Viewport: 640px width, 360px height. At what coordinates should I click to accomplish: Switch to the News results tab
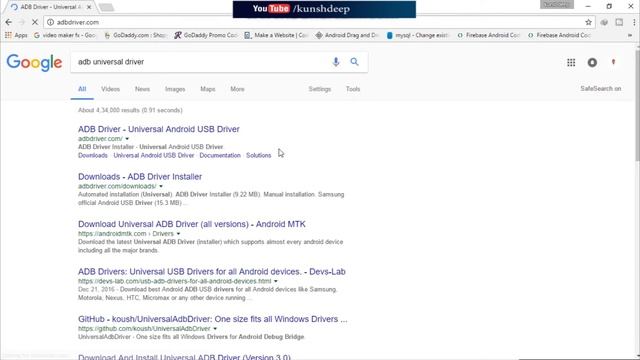point(142,89)
